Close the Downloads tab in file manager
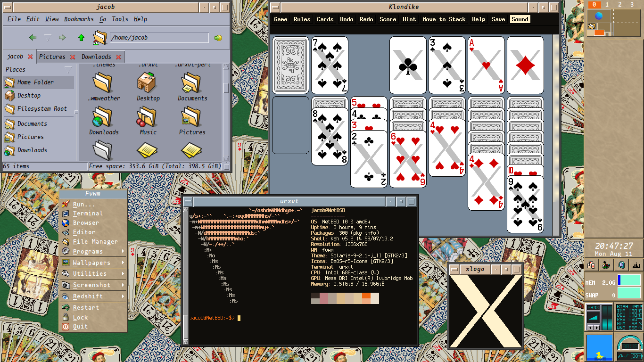Screen dimensions: 644x362 118,57
